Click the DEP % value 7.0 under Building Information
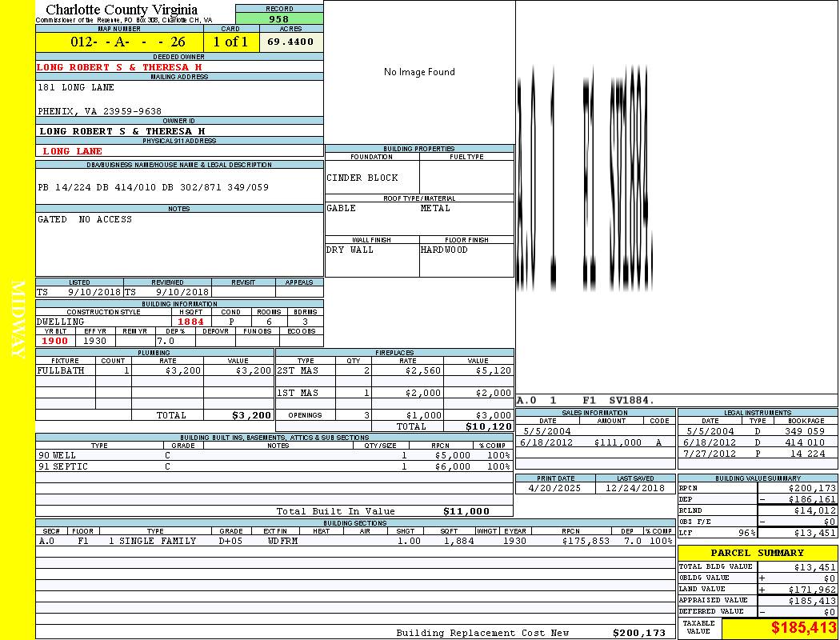 pos(166,341)
